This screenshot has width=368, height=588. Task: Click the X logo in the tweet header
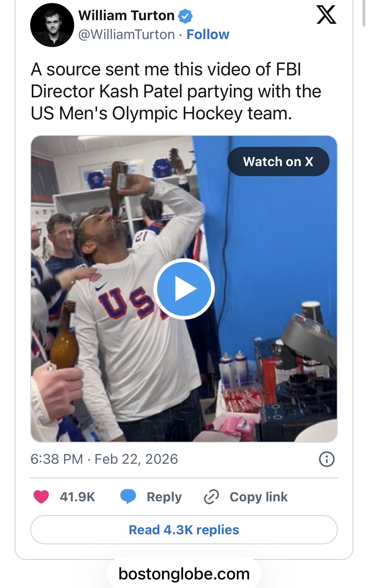point(326,15)
